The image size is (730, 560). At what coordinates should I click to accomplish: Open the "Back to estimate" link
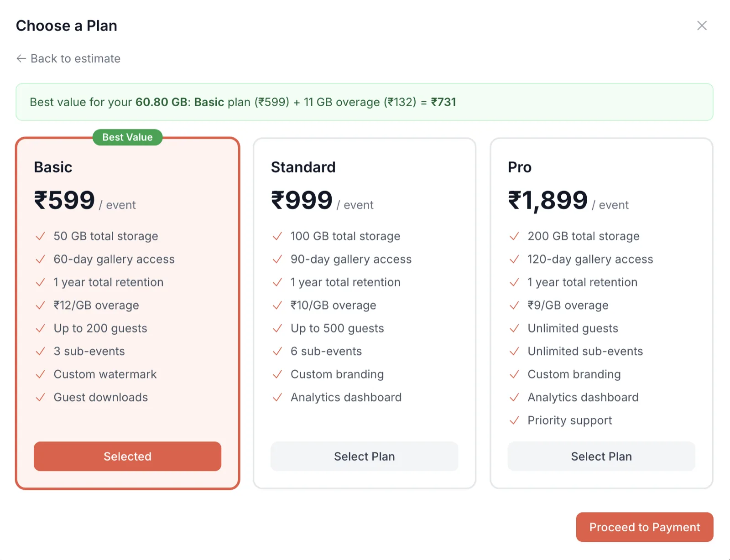pos(75,58)
